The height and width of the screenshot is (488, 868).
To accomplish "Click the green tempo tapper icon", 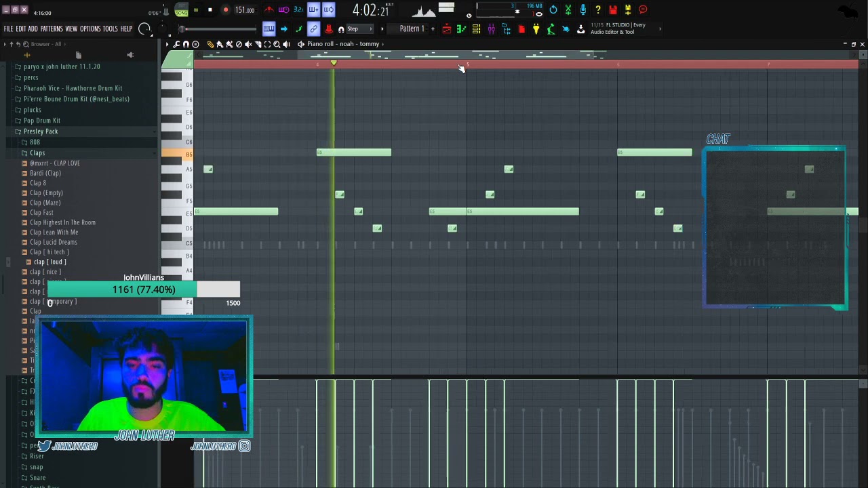I will coord(551,29).
